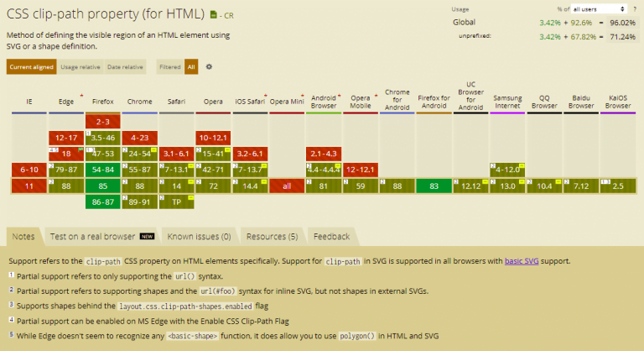This screenshot has width=644, height=351.
Task: Select Opera Mini all cell
Action: coord(287,186)
